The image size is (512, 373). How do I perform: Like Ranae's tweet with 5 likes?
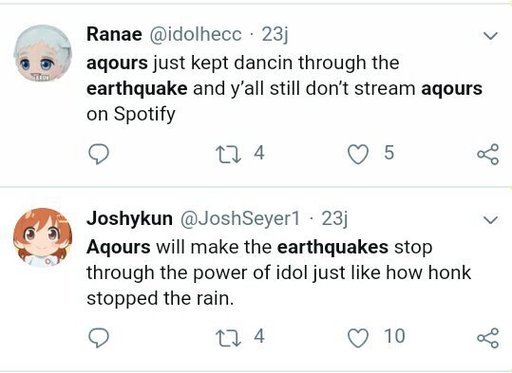tap(358, 154)
